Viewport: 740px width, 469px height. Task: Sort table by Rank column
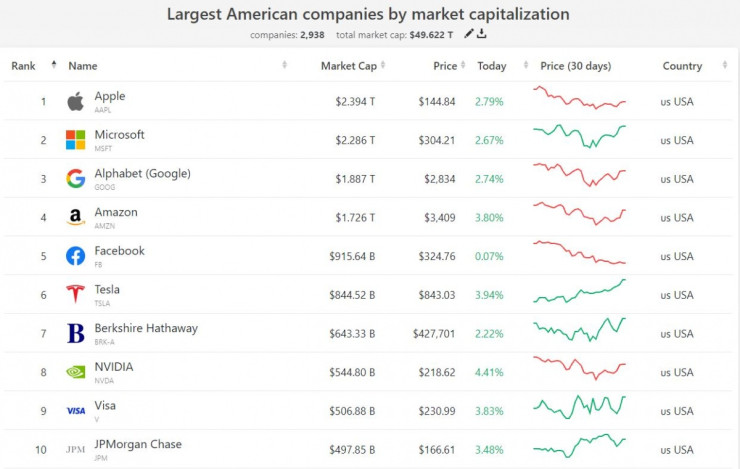click(x=24, y=66)
